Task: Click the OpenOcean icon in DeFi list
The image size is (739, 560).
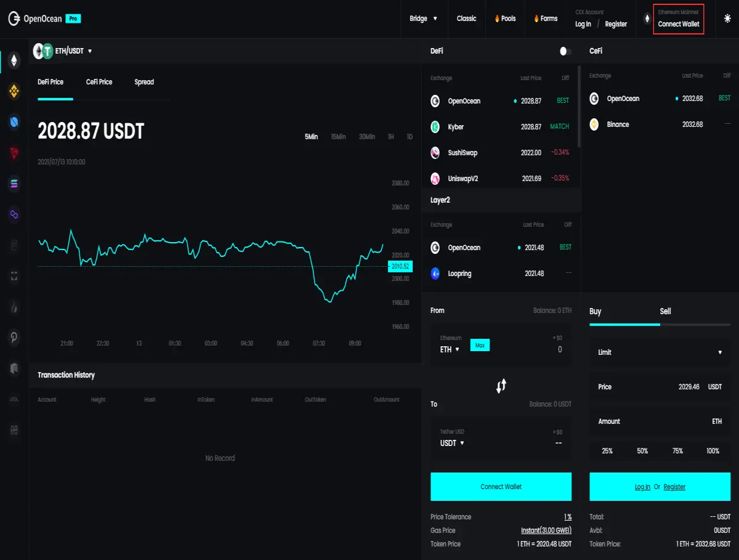Action: (x=435, y=101)
